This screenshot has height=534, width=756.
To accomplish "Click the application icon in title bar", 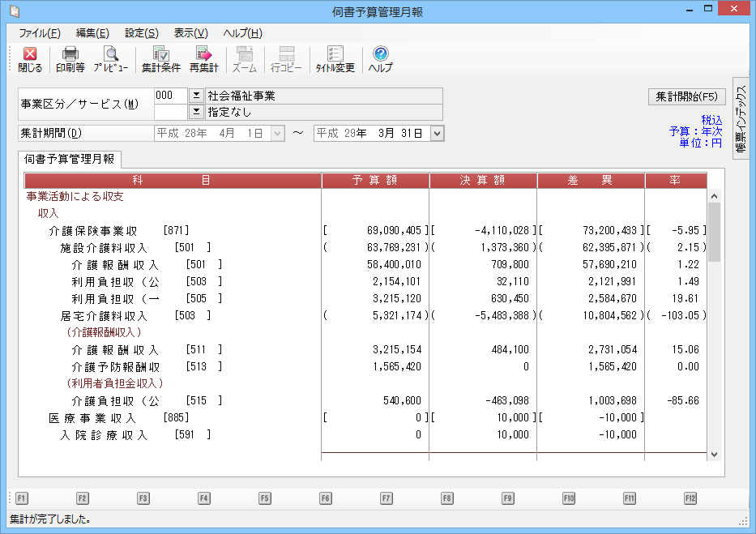I will [x=14, y=11].
